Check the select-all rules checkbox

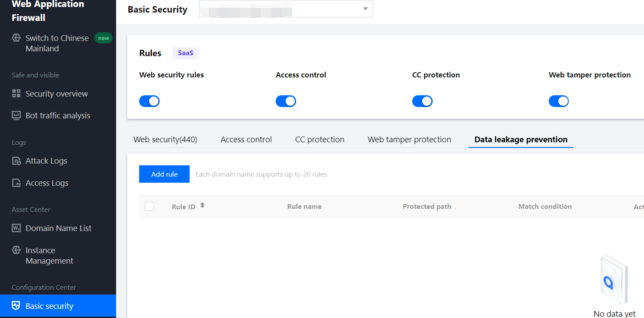coord(150,206)
